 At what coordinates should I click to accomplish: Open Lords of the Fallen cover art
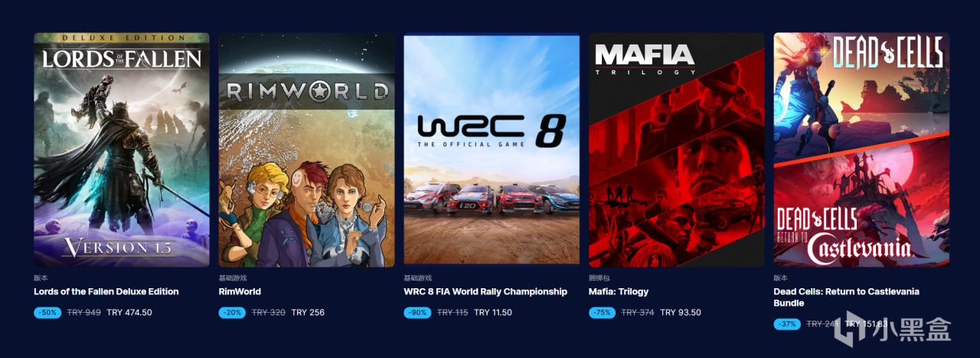coord(122,149)
